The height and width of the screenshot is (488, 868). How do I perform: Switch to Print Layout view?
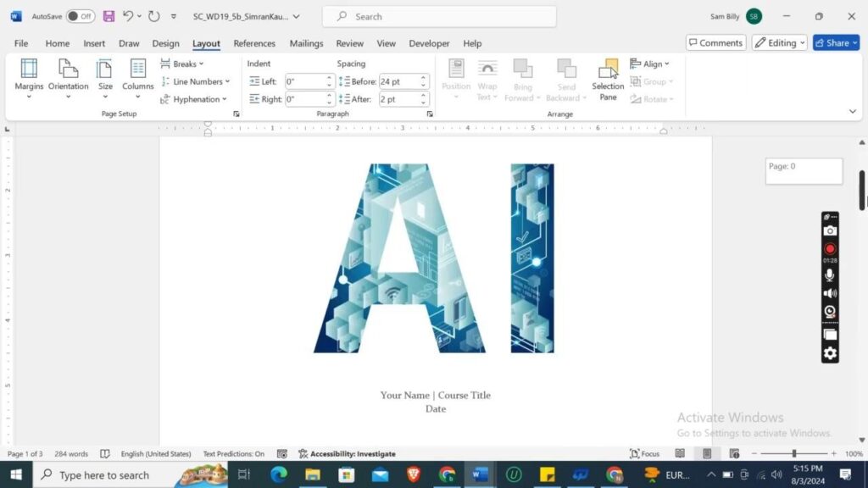(707, 454)
